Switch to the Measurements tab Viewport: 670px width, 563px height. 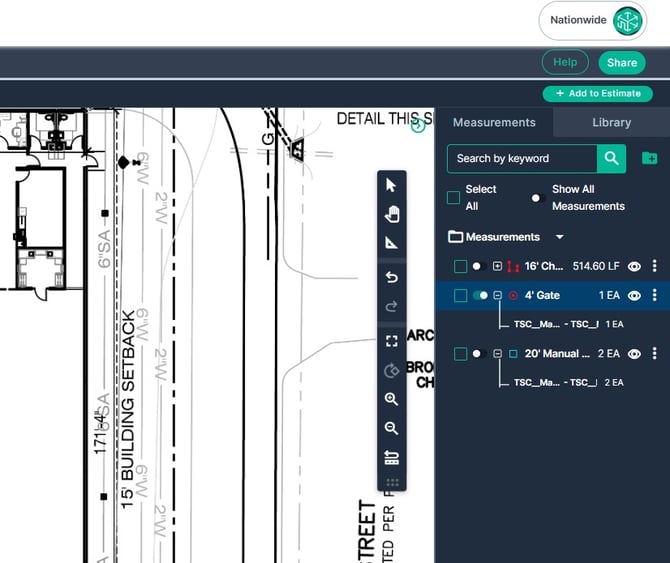tap(494, 123)
